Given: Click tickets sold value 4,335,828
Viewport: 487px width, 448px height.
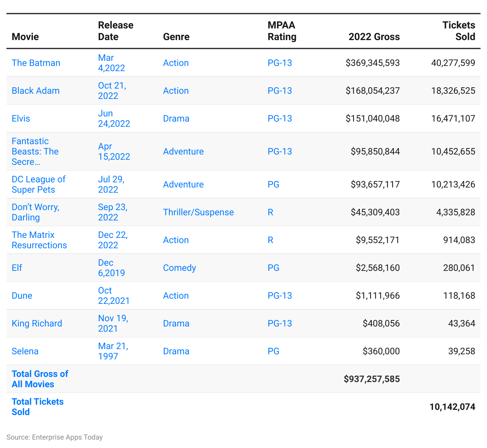Looking at the screenshot, I should coord(456,212).
